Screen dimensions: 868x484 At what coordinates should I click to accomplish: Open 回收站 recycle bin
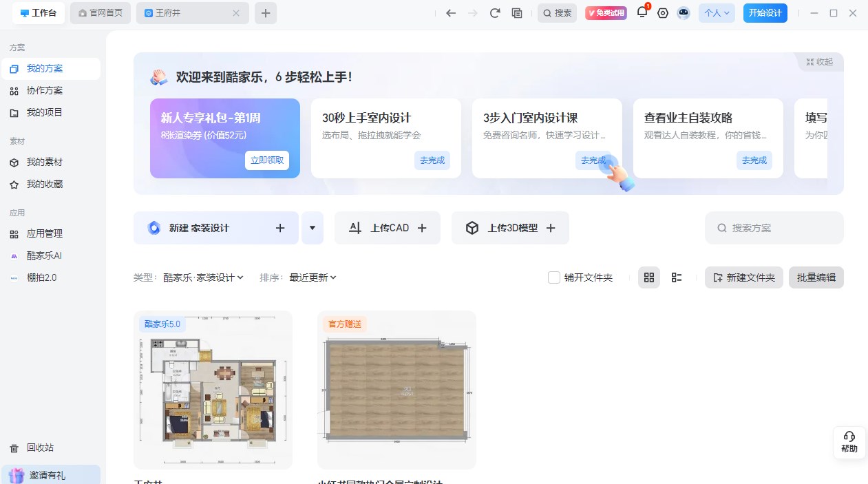(51, 448)
